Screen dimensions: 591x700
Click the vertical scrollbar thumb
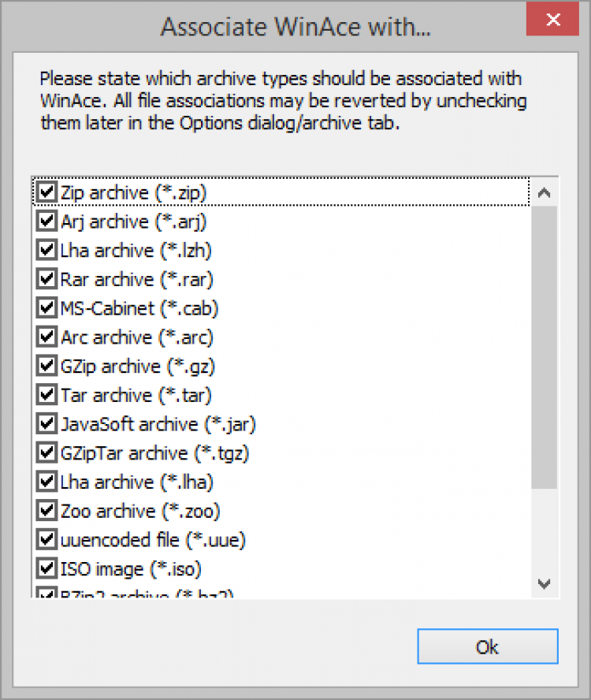point(544,347)
